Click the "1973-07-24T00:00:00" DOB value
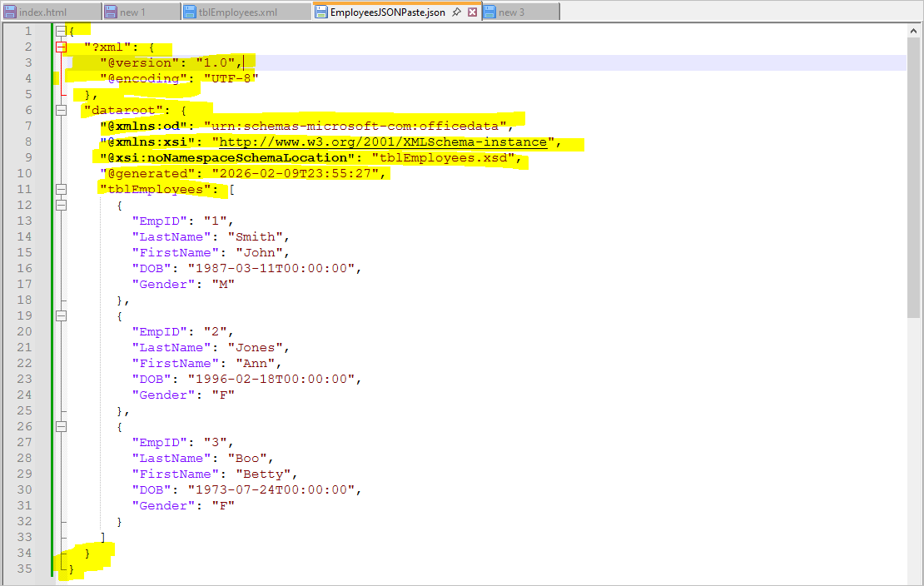 tap(271, 490)
